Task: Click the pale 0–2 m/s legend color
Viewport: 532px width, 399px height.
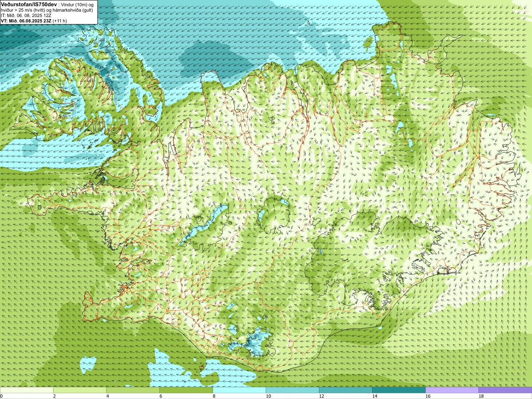Action: point(27,390)
